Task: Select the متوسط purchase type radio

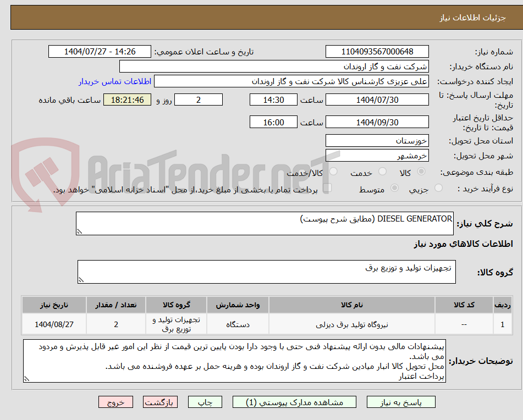Action: [394, 188]
